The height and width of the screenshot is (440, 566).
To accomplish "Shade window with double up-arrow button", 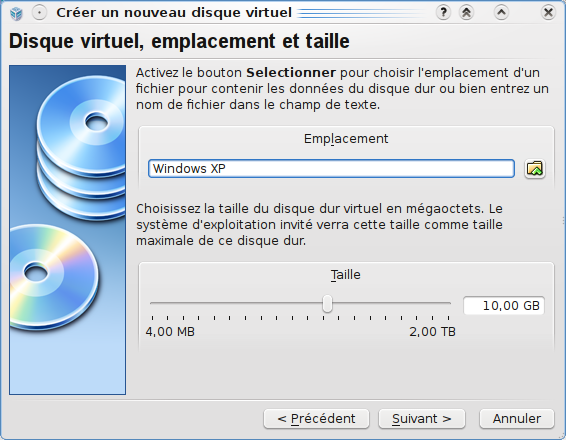I will coord(466,13).
